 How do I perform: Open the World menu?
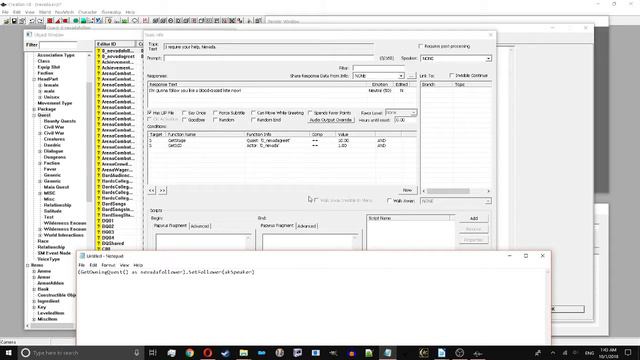(45, 12)
